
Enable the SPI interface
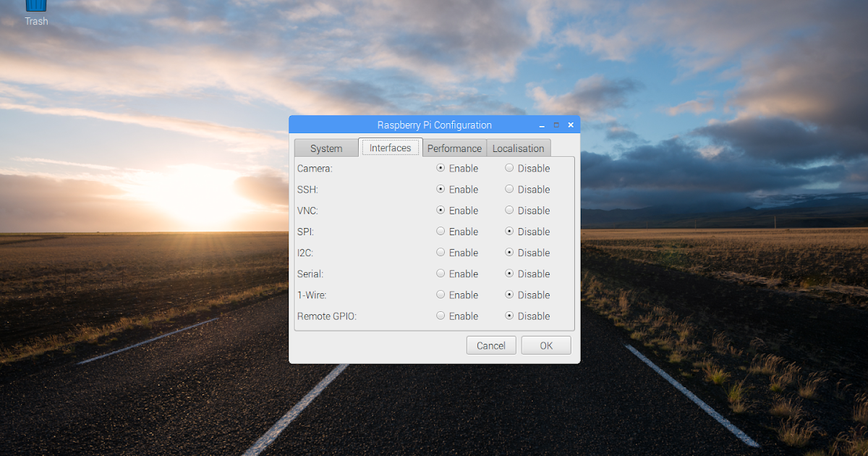(x=441, y=232)
